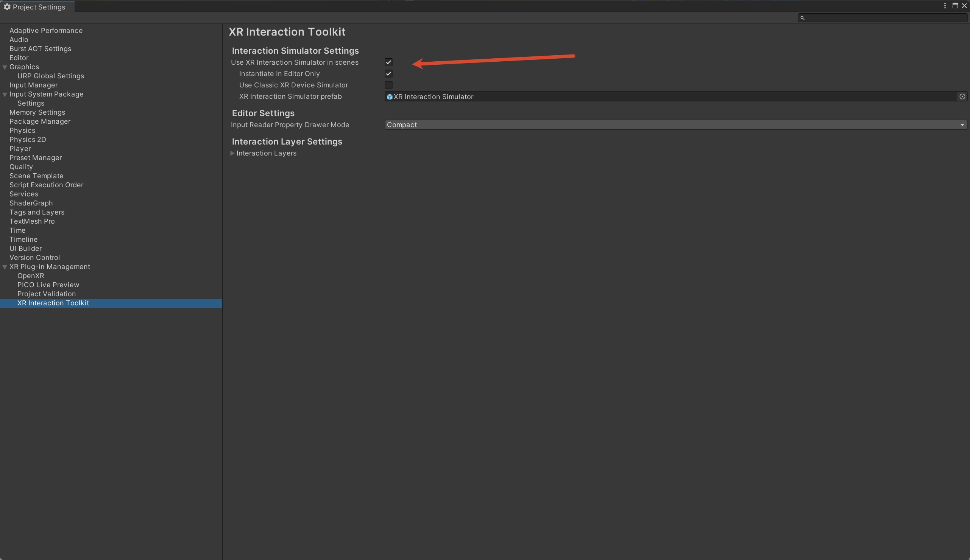Viewport: 970px width, 560px height.
Task: Open Graphics settings
Action: [24, 67]
